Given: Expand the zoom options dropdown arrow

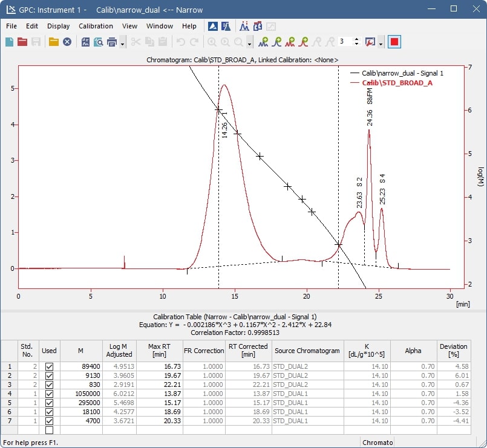Looking at the screenshot, I should 249,44.
